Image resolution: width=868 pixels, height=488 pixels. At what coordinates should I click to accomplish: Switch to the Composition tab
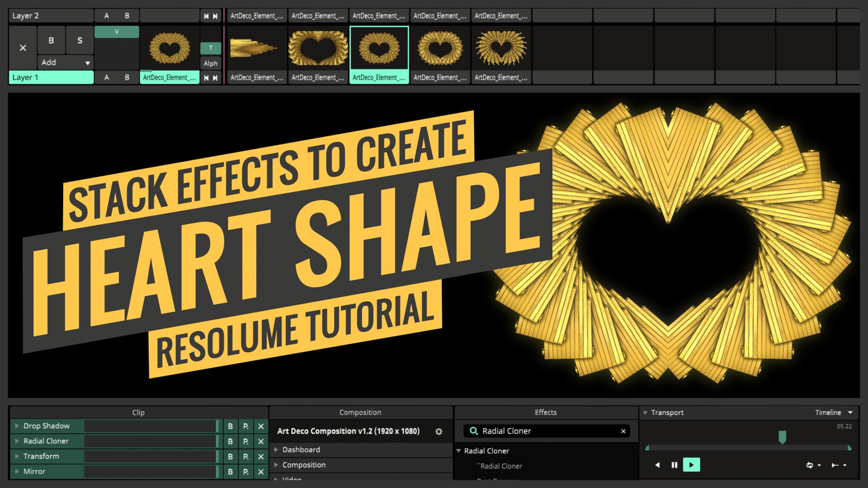click(360, 412)
